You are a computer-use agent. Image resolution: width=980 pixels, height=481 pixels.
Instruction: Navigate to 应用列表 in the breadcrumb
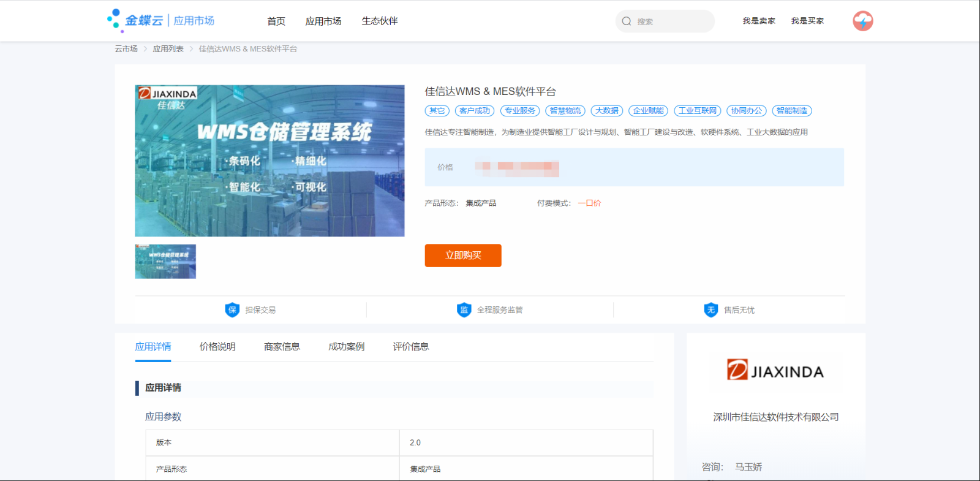[168, 49]
